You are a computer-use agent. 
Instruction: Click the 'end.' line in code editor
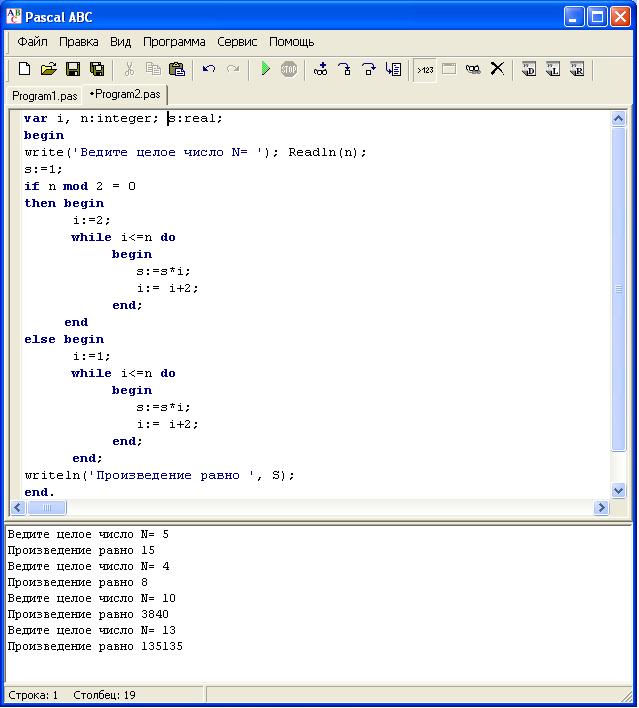tap(40, 492)
